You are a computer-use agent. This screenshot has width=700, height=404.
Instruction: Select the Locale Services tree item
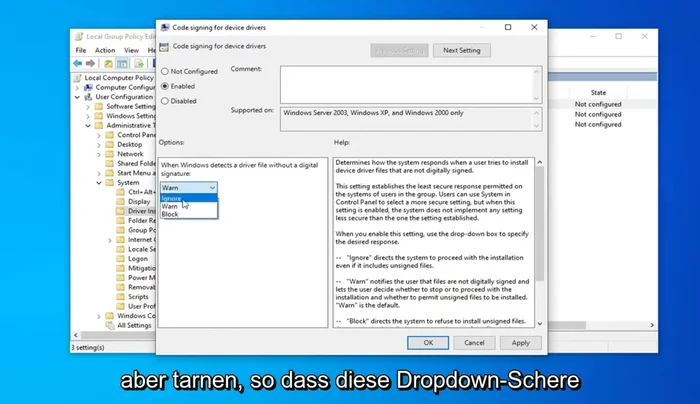click(142, 249)
